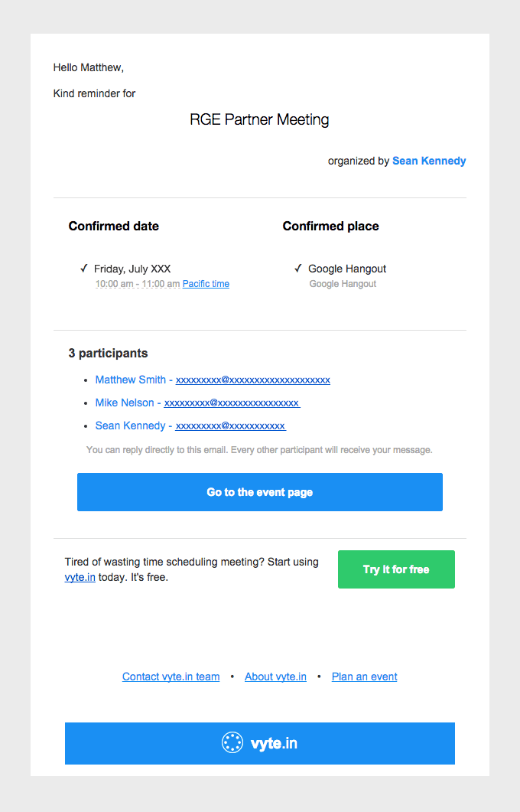
Task: Click Sean Kennedy in the participants list
Action: point(131,426)
